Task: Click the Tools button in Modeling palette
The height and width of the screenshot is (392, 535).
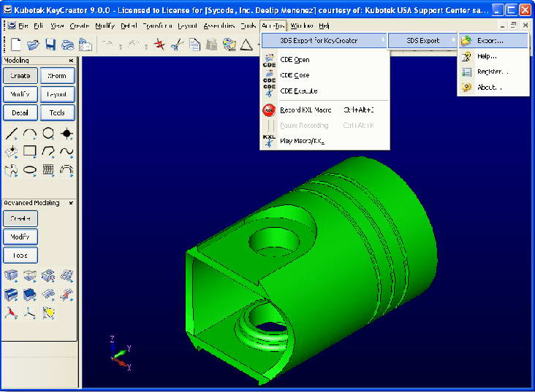Action: point(57,112)
